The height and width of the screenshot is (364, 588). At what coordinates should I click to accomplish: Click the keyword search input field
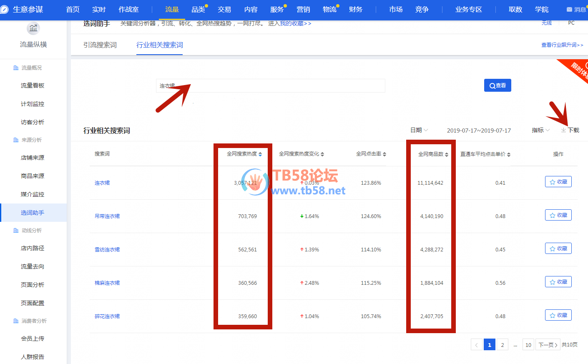(x=270, y=85)
